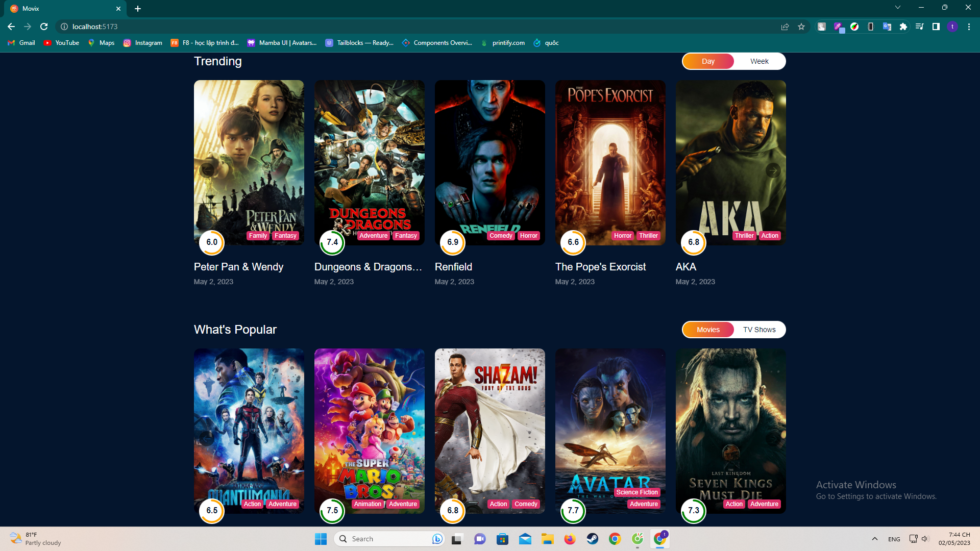The width and height of the screenshot is (980, 551).
Task: Click the Windows Start button
Action: click(321, 539)
